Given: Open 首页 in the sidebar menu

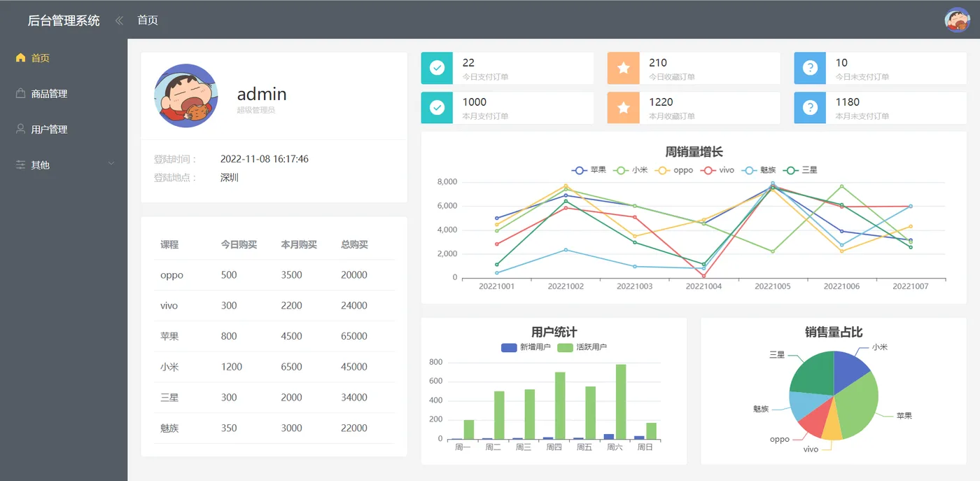Looking at the screenshot, I should [64, 57].
